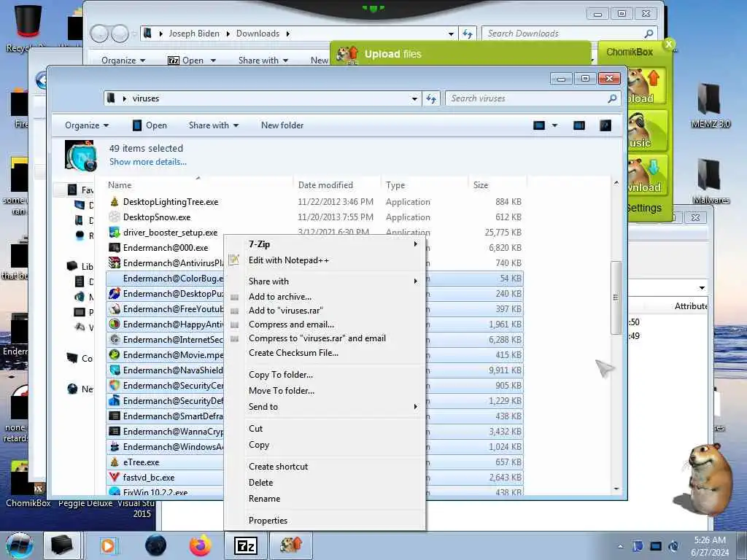Viewport: 747px width, 560px height.
Task: Click scroll down arrow in file list
Action: coord(616,489)
